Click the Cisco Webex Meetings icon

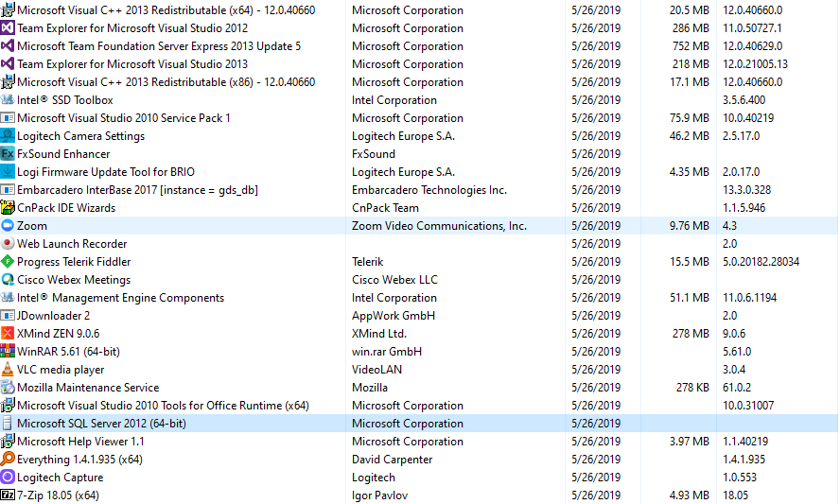point(8,280)
